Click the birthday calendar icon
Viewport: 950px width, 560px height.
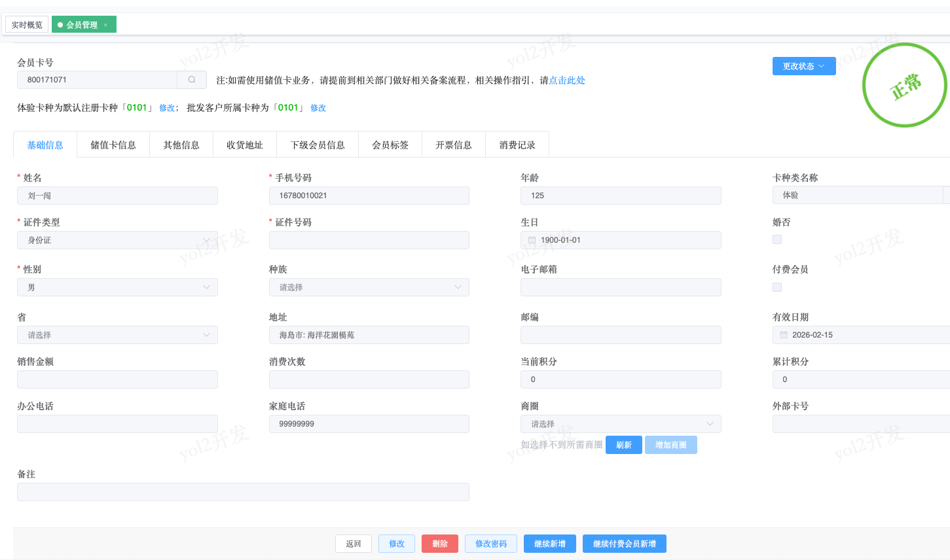pos(532,240)
